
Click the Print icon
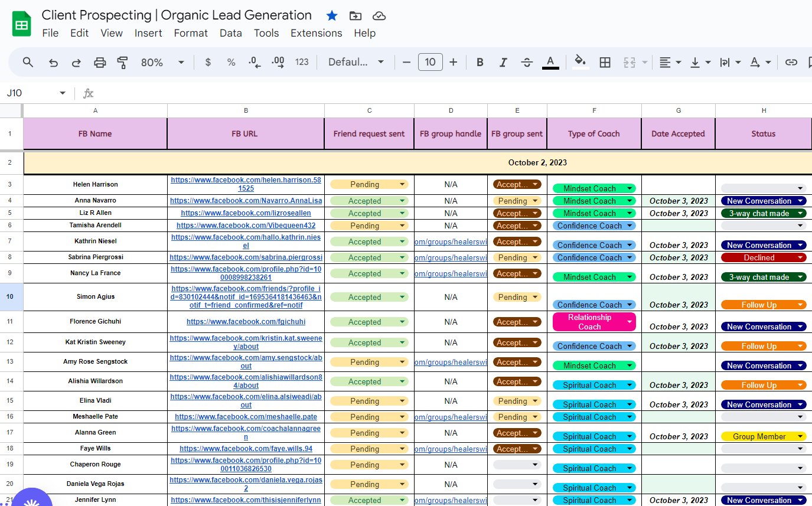pyautogui.click(x=100, y=62)
